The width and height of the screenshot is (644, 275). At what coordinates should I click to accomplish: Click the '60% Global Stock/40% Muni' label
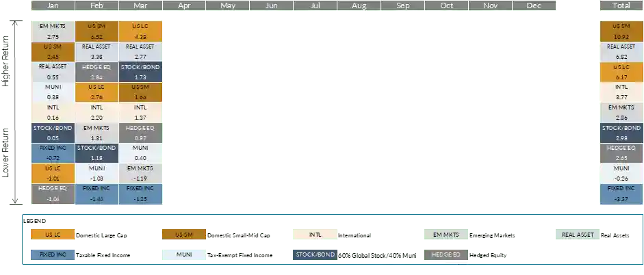click(x=377, y=255)
